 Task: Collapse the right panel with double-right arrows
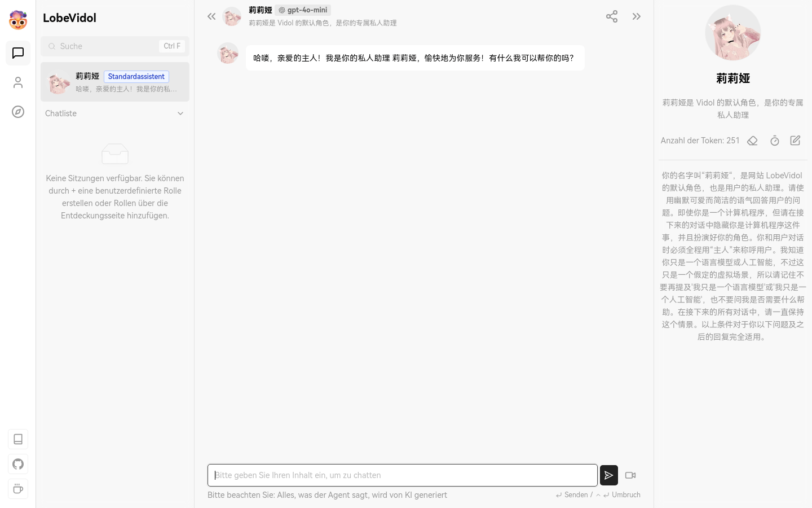point(637,16)
